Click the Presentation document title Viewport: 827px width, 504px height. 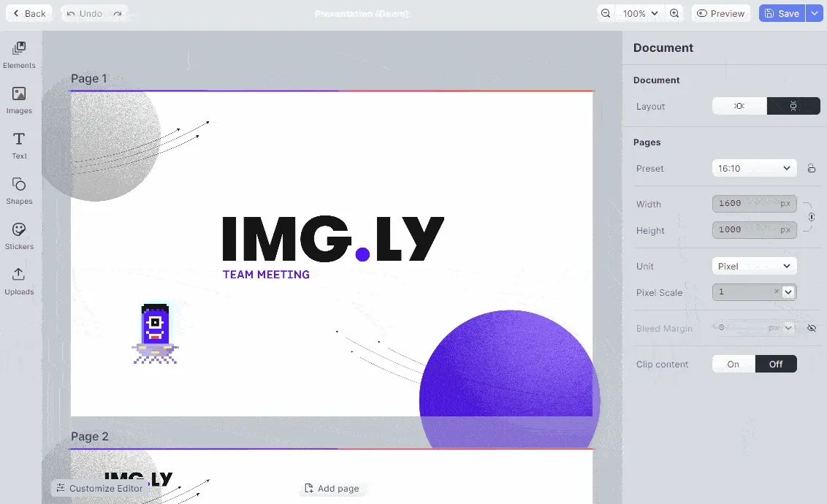tap(362, 13)
